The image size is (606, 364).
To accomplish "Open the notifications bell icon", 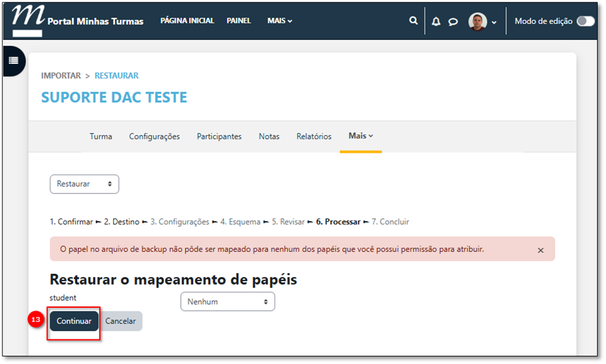I will point(436,21).
